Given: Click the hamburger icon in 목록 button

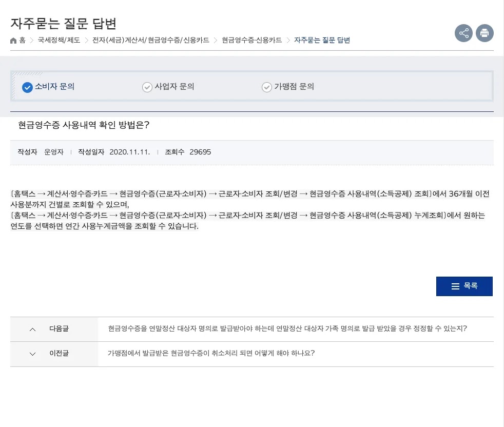Looking at the screenshot, I should click(x=455, y=286).
